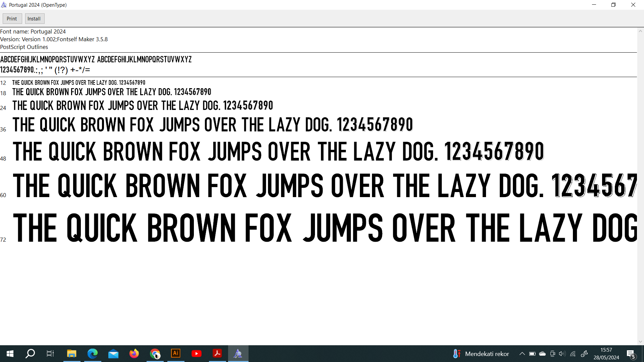This screenshot has width=644, height=362.
Task: Open the Mendekati rekor weather widget
Action: [480, 354]
